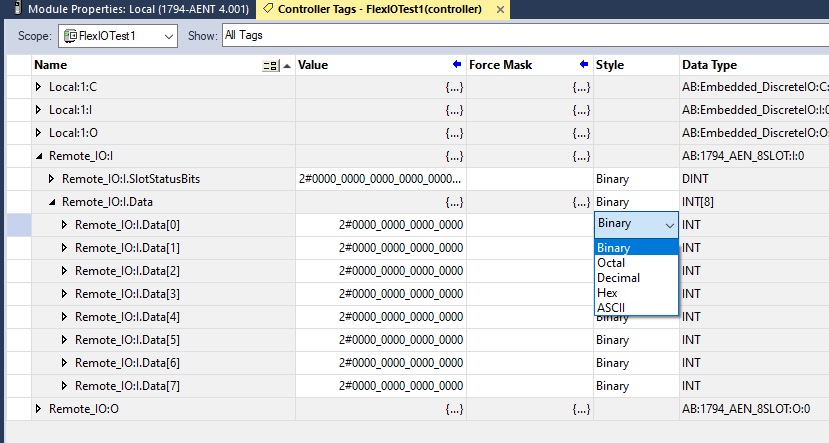The height and width of the screenshot is (443, 829).
Task: Expand Remote_IO:I.Data[6]
Action: point(64,363)
